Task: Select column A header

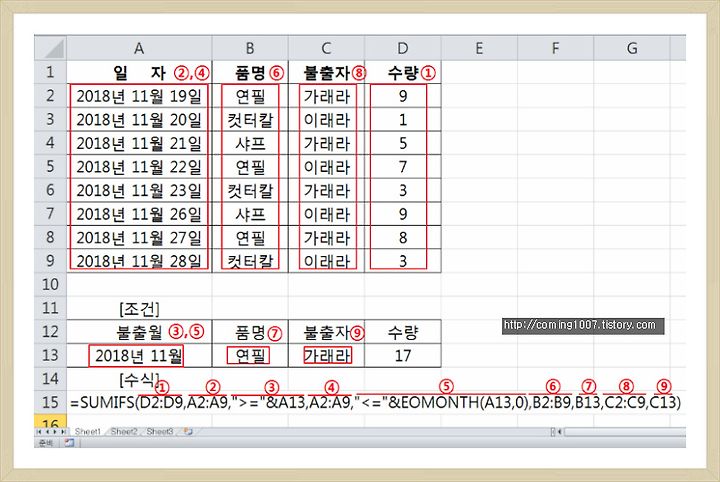Action: (139, 48)
